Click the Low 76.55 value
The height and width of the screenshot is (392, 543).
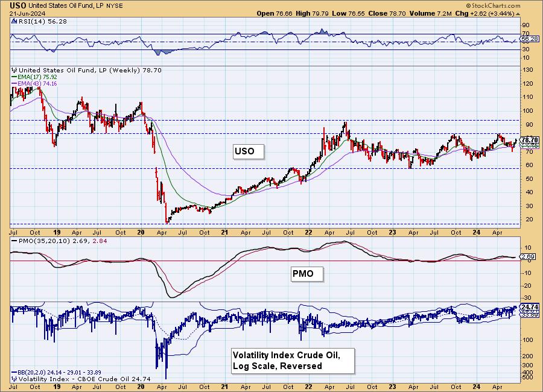348,13
